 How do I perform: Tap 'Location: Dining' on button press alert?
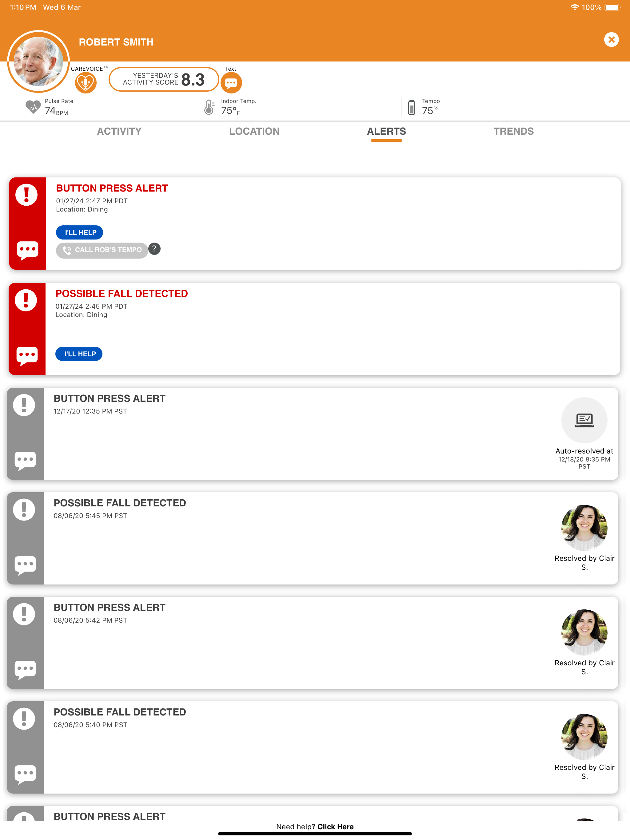click(82, 209)
